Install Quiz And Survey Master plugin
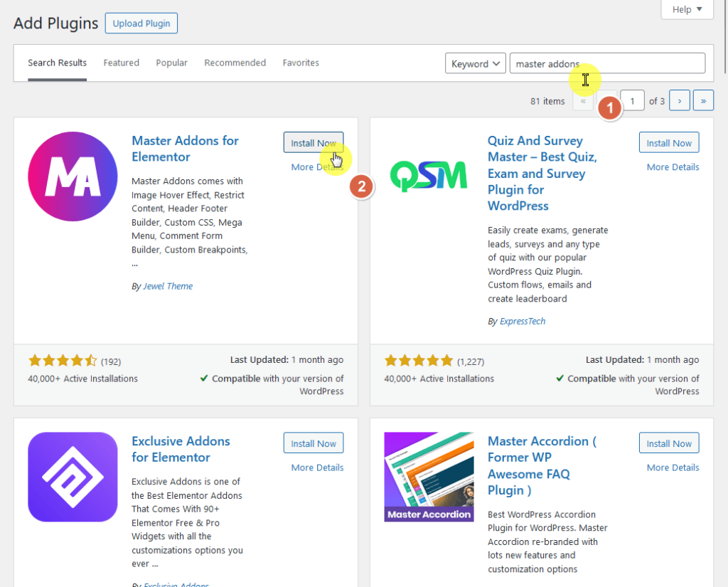728x587 pixels. coord(669,143)
